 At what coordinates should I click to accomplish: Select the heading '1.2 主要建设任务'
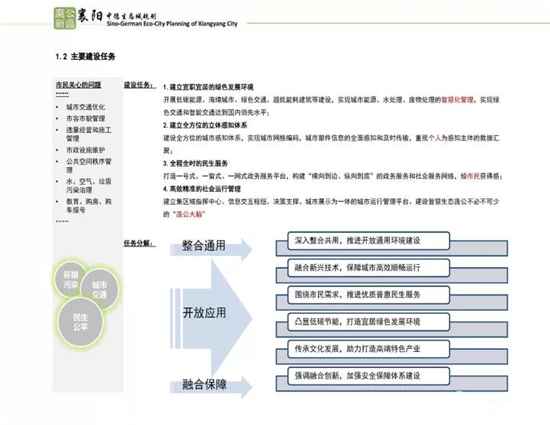85,56
